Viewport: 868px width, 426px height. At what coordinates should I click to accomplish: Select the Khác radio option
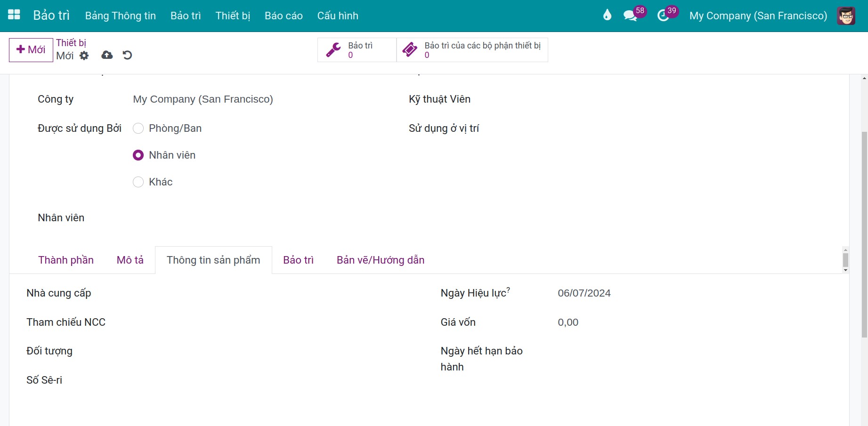[x=138, y=182]
